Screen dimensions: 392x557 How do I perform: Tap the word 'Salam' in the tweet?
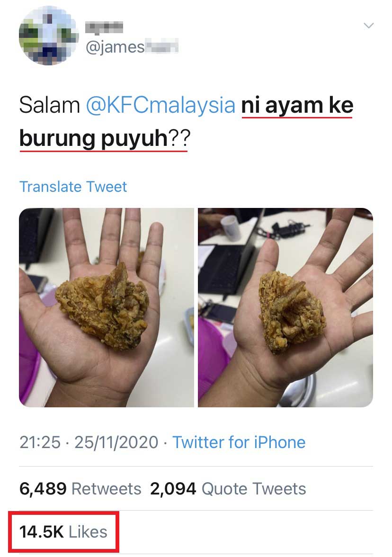tap(50, 105)
